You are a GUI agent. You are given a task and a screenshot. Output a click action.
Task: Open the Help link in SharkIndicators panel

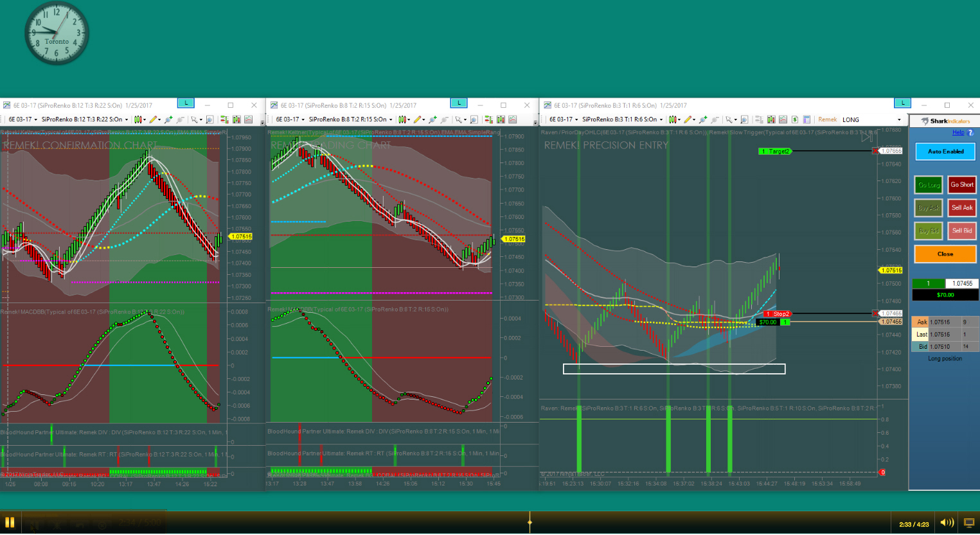tap(958, 132)
